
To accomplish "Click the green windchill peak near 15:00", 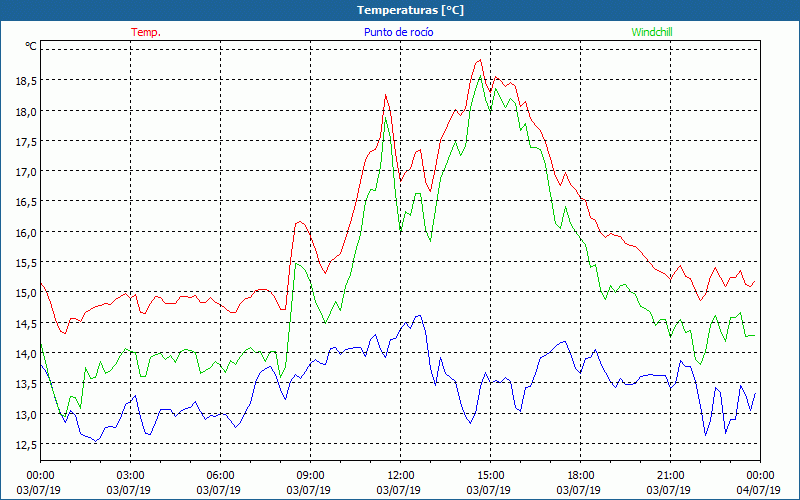I will tap(480, 76).
